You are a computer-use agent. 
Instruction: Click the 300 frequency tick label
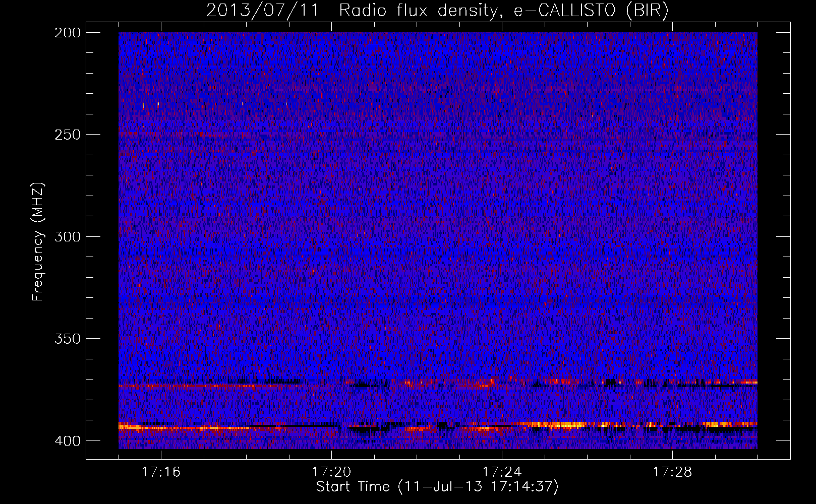pos(68,236)
